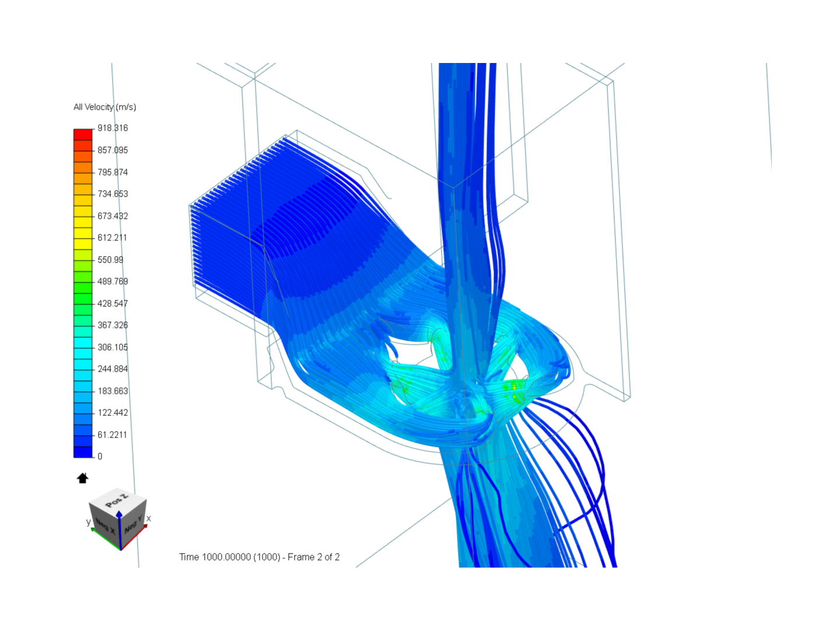Click the y axis label of the triad
The width and height of the screenshot is (840, 630).
[x=89, y=522]
